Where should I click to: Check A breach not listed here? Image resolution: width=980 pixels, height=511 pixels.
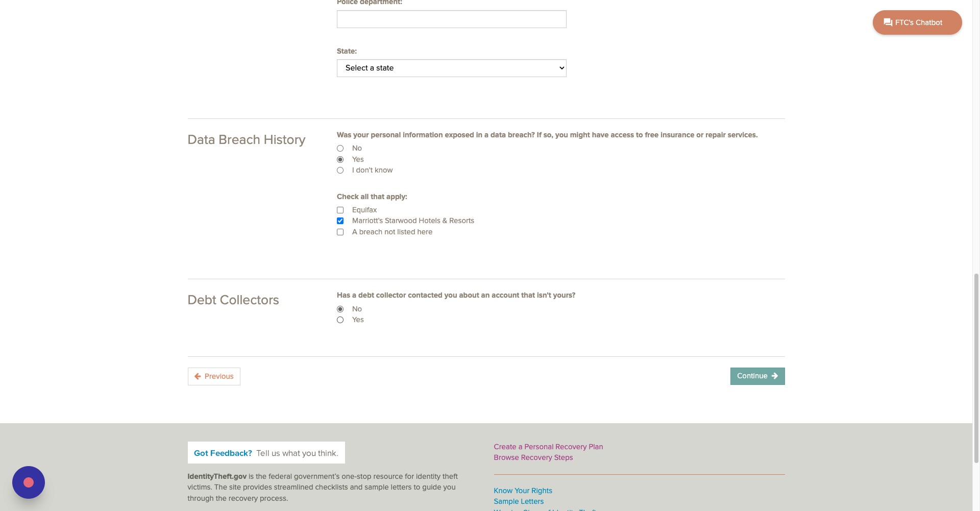340,232
